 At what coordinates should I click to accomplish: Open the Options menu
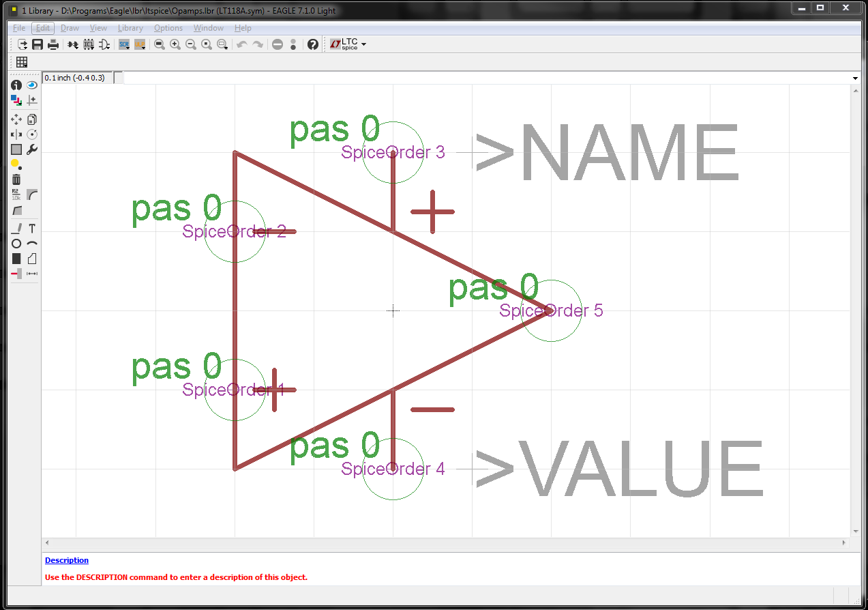[x=168, y=28]
